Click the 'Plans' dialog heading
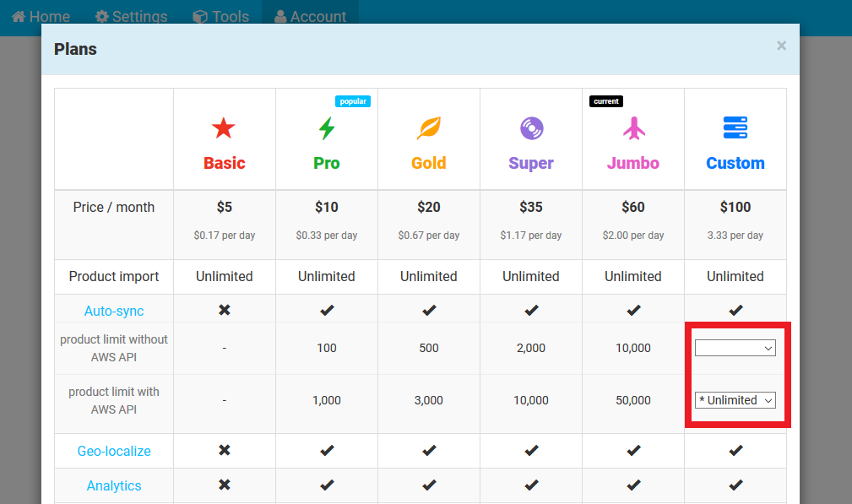The image size is (852, 504). click(75, 50)
